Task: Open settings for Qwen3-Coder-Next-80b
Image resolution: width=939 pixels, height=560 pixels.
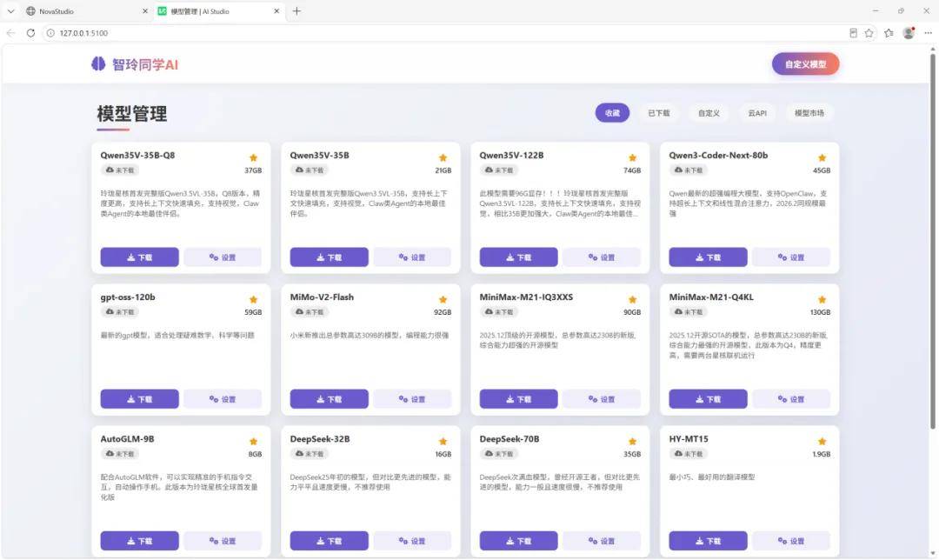Action: [x=791, y=257]
